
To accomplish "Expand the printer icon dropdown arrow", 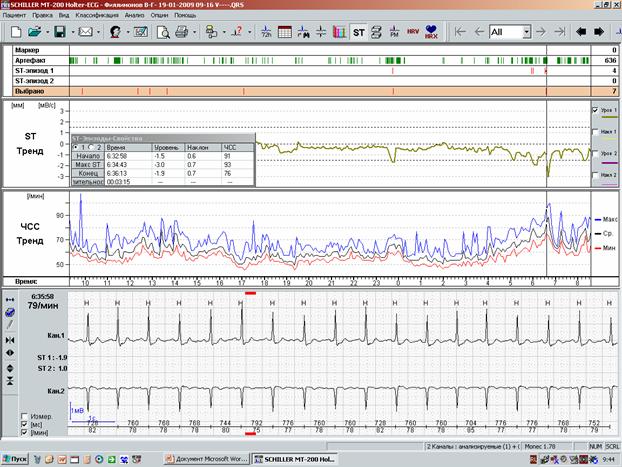I will pyautogui.click(x=194, y=32).
